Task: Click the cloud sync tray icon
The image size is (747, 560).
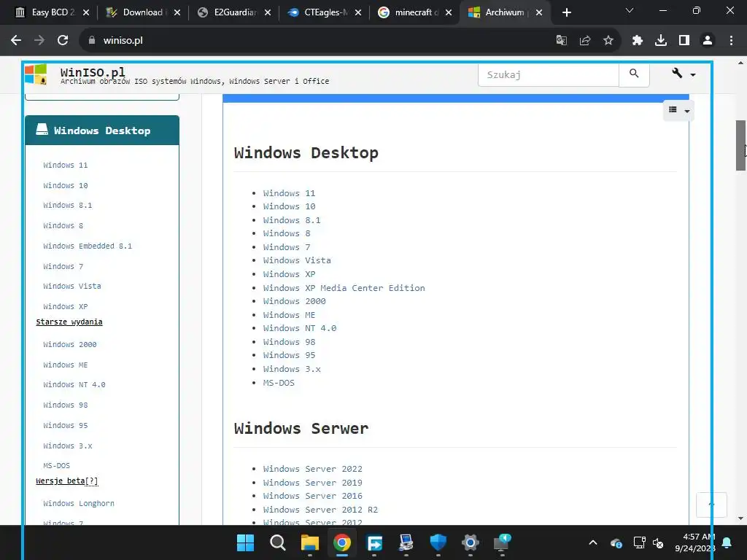Action: point(616,542)
